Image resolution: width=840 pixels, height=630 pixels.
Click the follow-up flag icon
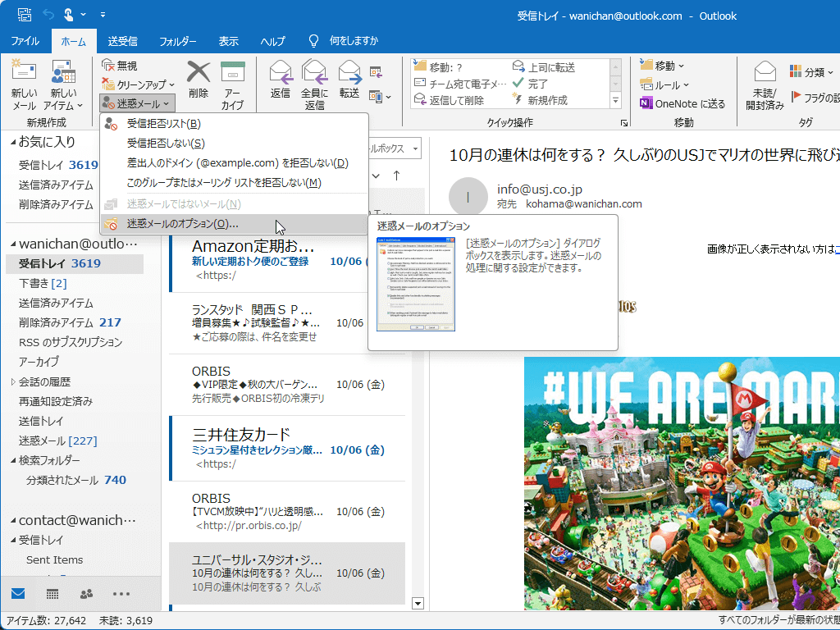[796, 97]
